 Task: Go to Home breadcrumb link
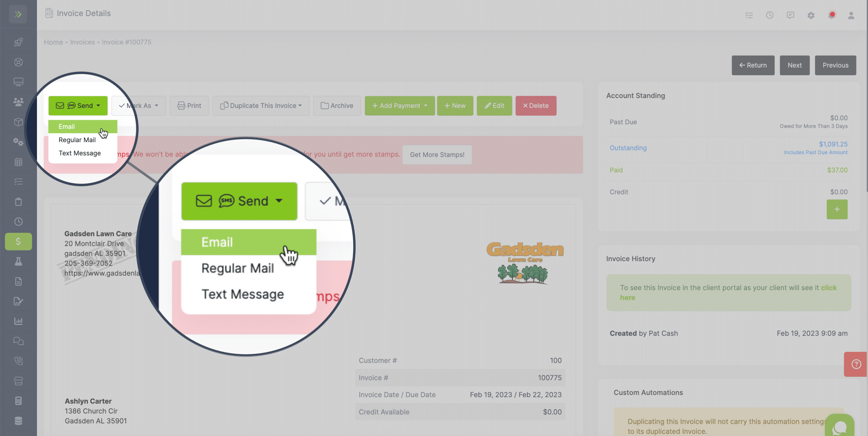(x=53, y=42)
